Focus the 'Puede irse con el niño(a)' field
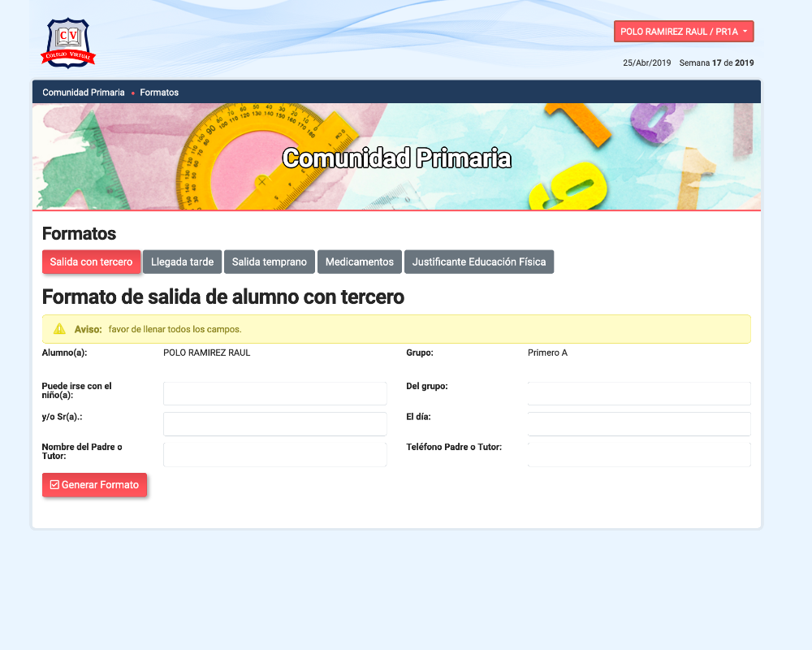Viewport: 812px width, 650px height. tap(274, 394)
